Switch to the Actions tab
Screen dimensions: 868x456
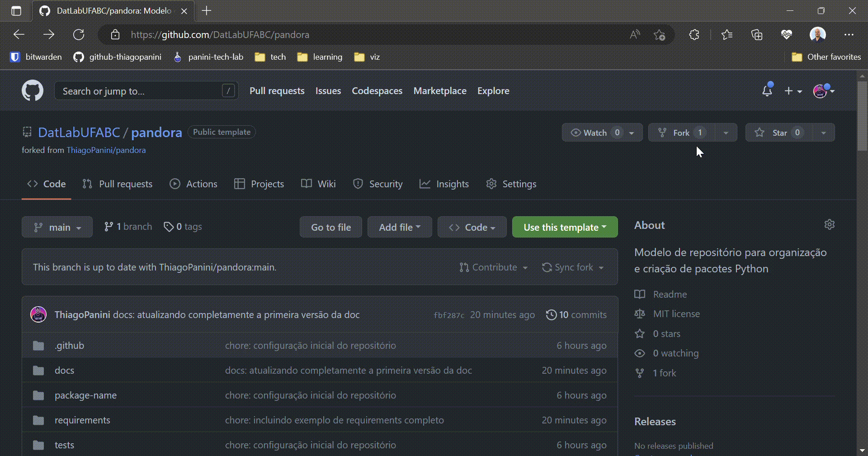point(193,184)
